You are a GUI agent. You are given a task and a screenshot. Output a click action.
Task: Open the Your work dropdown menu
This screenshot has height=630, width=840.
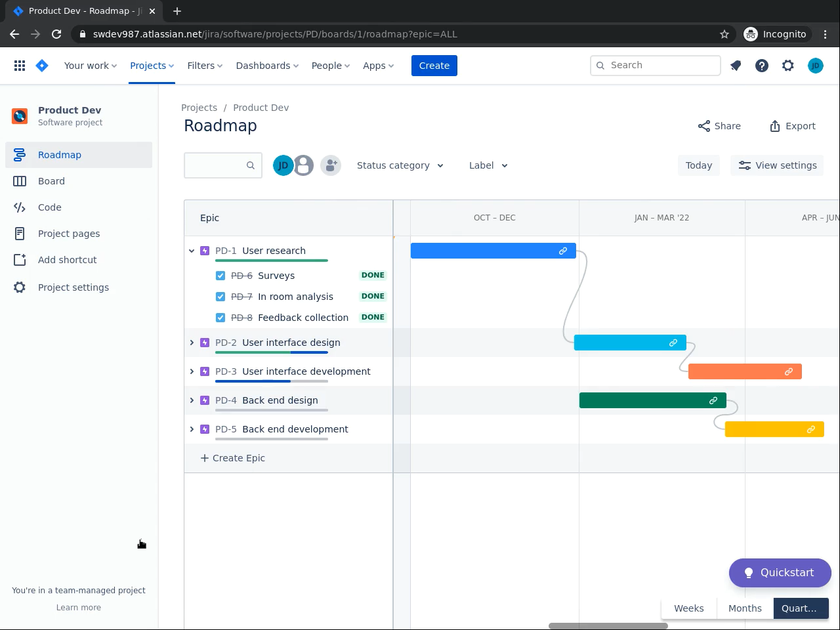91,66
